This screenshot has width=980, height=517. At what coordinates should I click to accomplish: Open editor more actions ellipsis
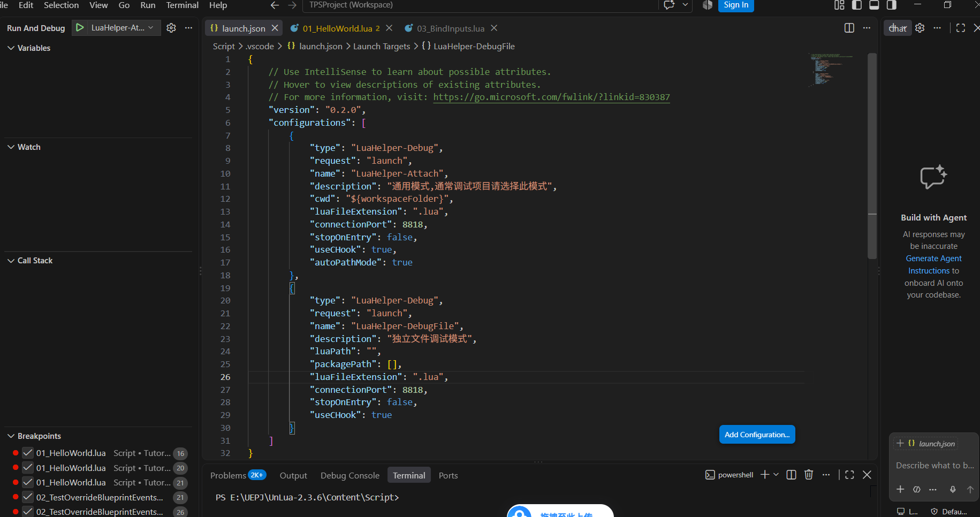click(867, 28)
